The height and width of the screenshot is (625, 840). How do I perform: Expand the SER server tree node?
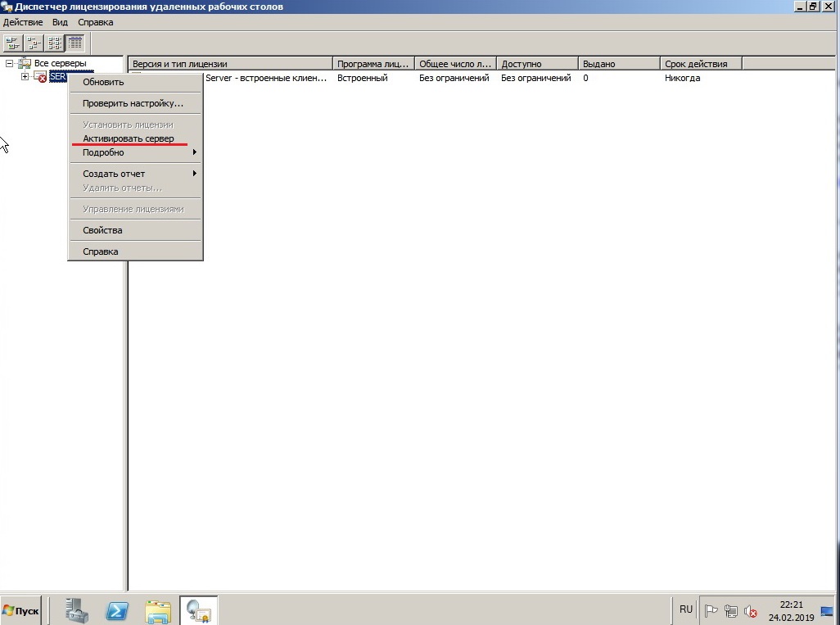pyautogui.click(x=25, y=77)
